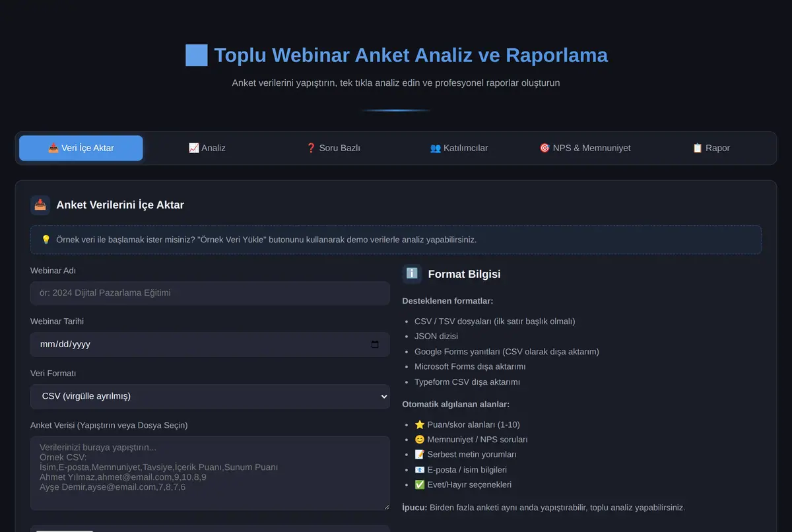
Task: Click the Webinar Adı input field
Action: click(x=210, y=293)
